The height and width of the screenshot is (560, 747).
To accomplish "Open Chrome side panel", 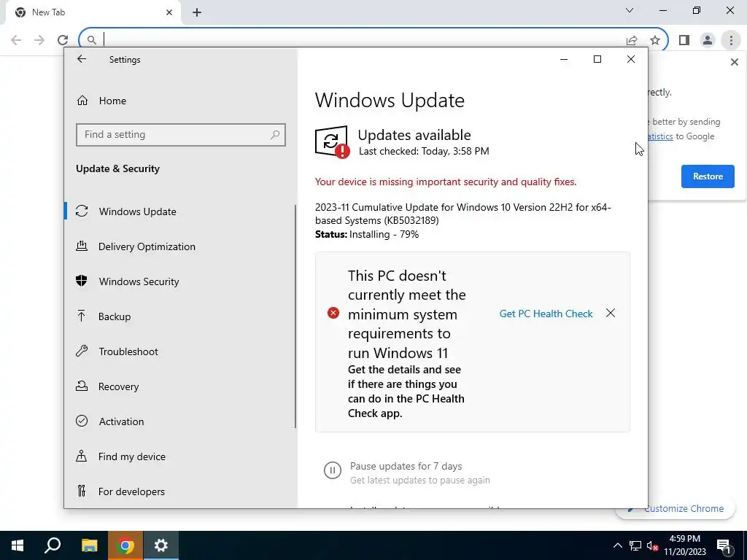I will 684,40.
